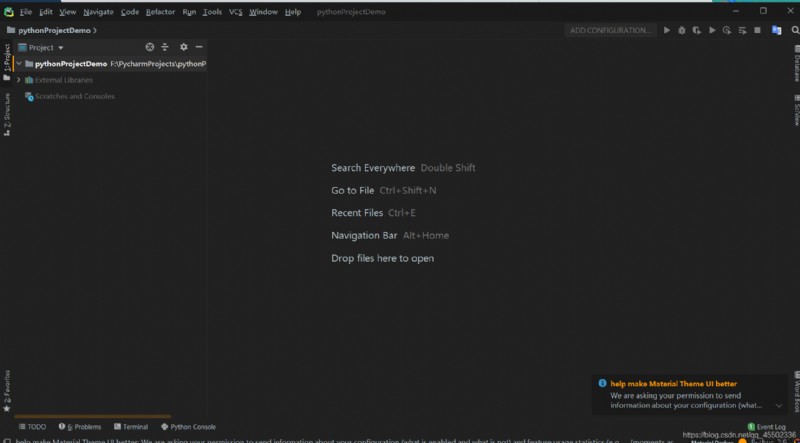Click the 'Navigation Bar' hint text
Viewport: 800px width, 443px height.
tap(364, 235)
